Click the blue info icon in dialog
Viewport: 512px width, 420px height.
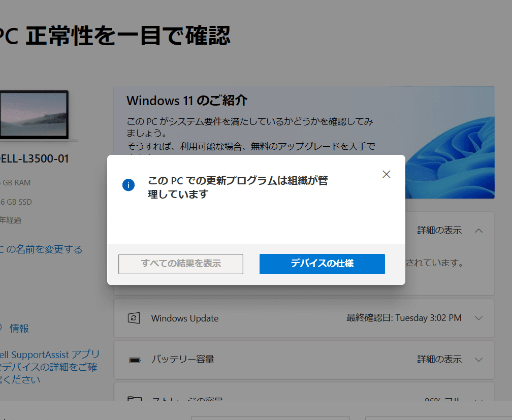point(129,185)
